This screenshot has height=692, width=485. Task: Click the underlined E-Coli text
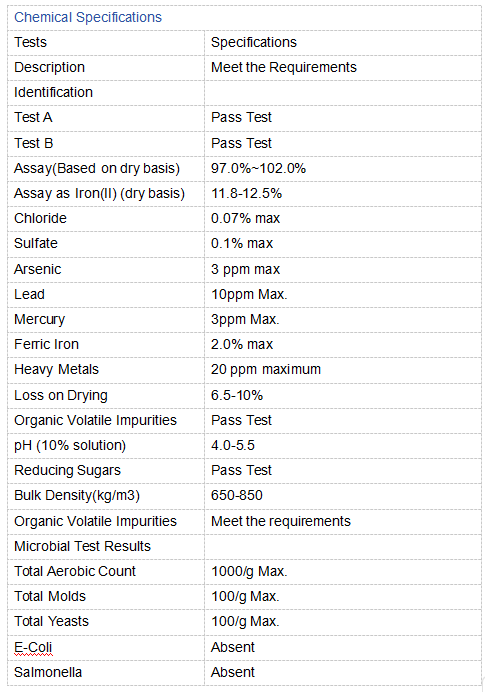33,648
